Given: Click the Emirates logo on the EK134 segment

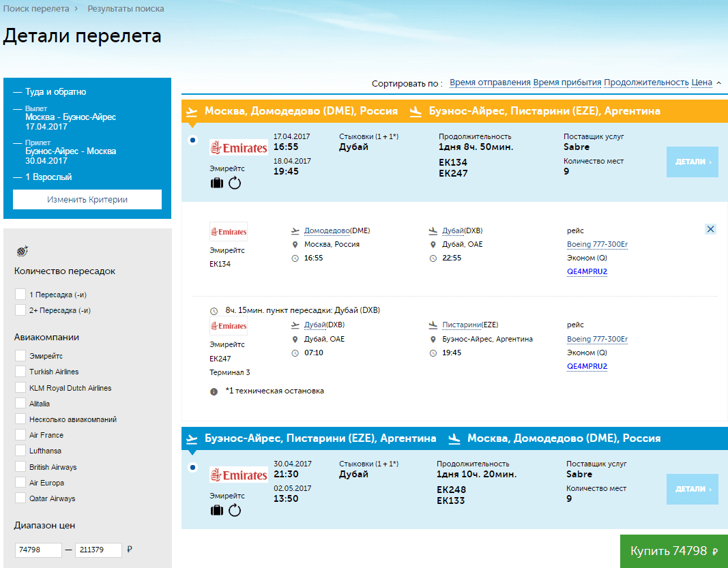Looking at the screenshot, I should [x=229, y=232].
